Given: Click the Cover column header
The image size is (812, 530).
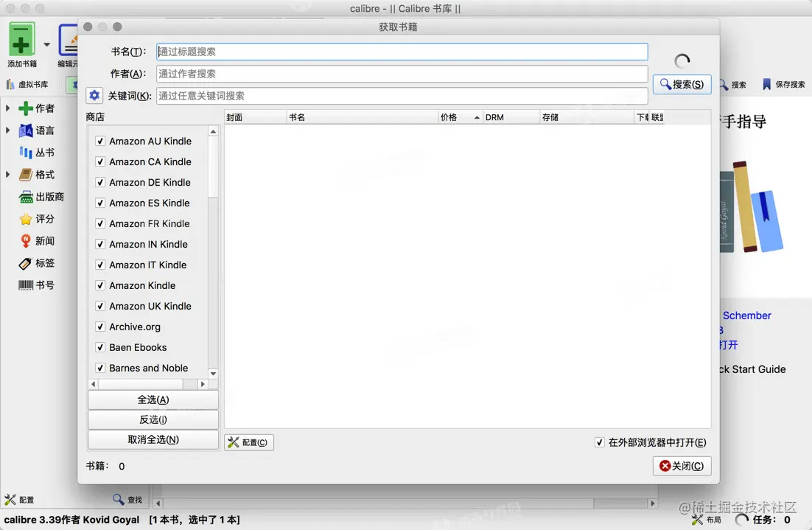Looking at the screenshot, I should (x=255, y=117).
